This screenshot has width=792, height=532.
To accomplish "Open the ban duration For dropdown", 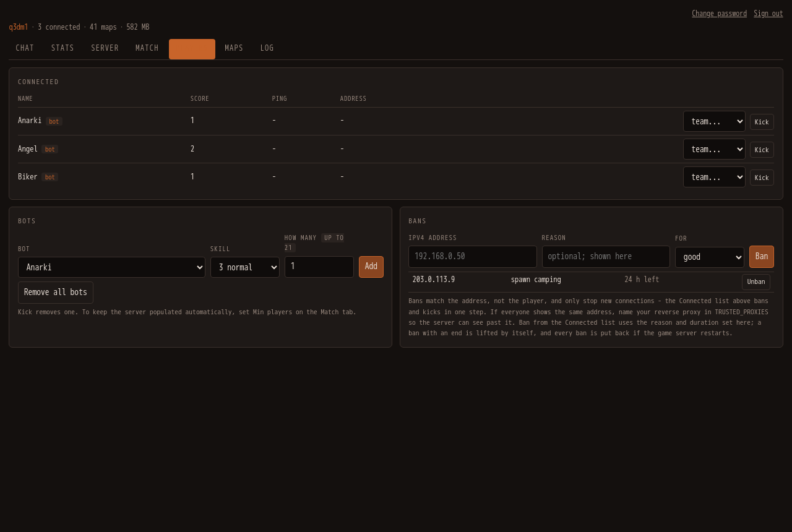I will [x=710, y=257].
